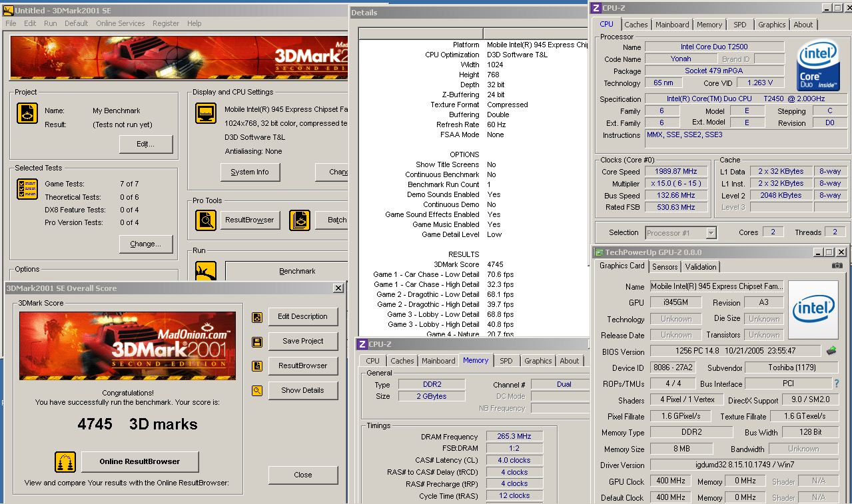The height and width of the screenshot is (504, 852).
Task: Click the Project section icon in 3DMark
Action: click(x=27, y=113)
